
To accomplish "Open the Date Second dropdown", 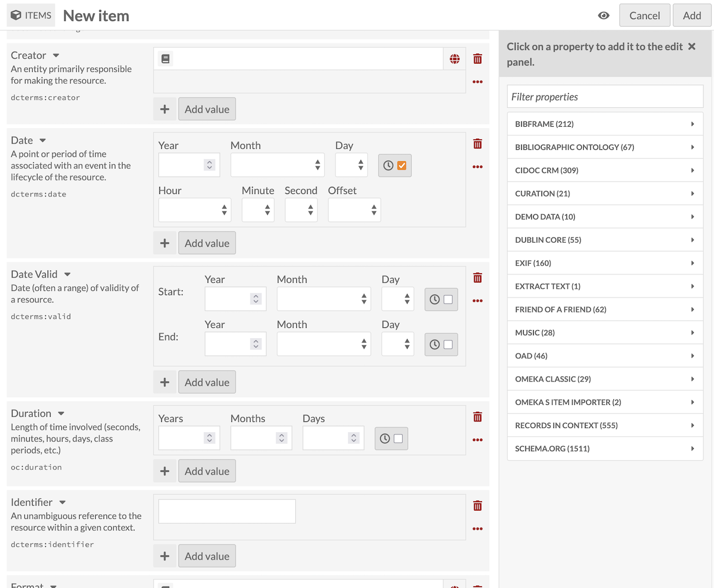I will click(x=301, y=210).
